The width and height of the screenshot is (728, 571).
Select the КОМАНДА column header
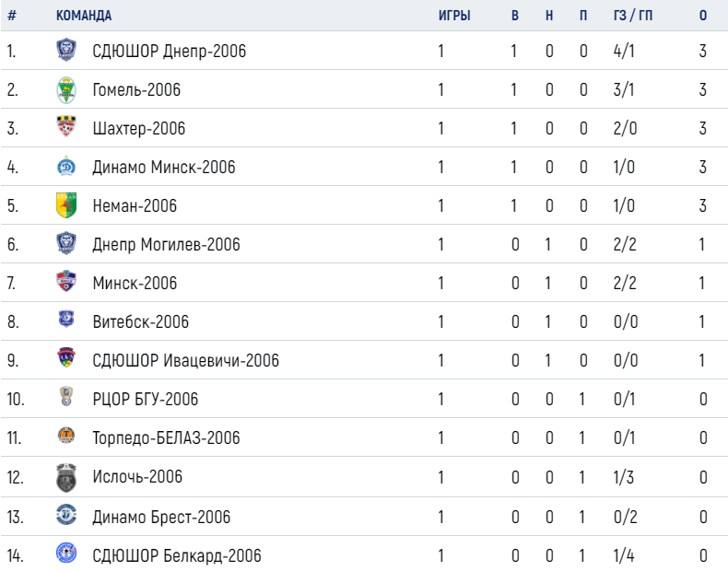84,16
